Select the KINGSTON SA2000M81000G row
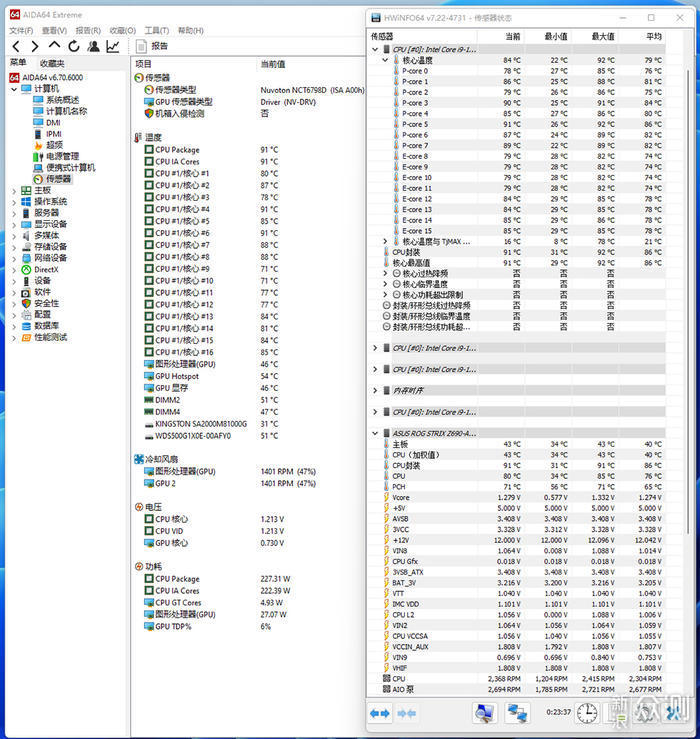This screenshot has width=700, height=739. point(212,424)
